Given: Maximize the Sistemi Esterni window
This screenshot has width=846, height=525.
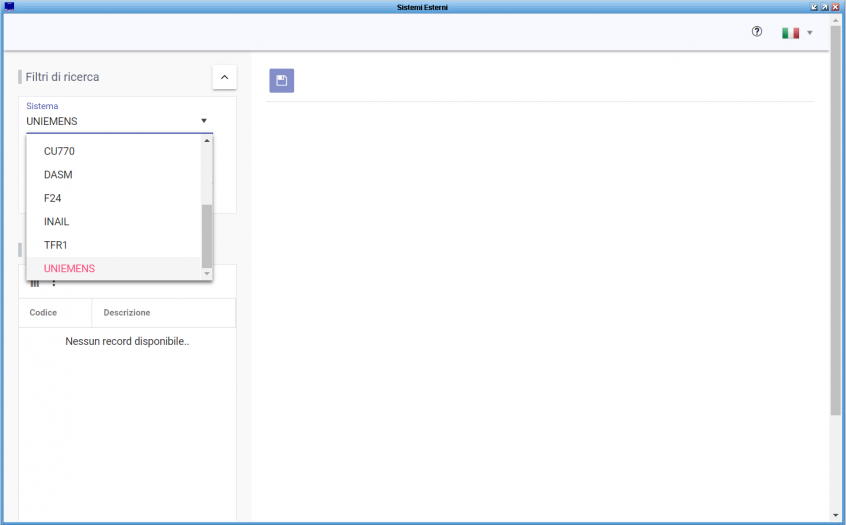Looking at the screenshot, I should 825,7.
